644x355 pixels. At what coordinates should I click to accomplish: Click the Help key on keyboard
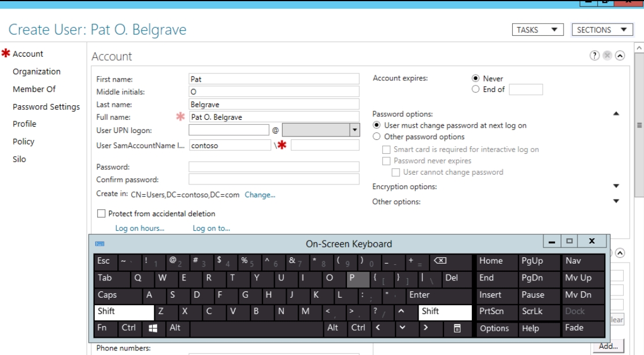tap(539, 328)
